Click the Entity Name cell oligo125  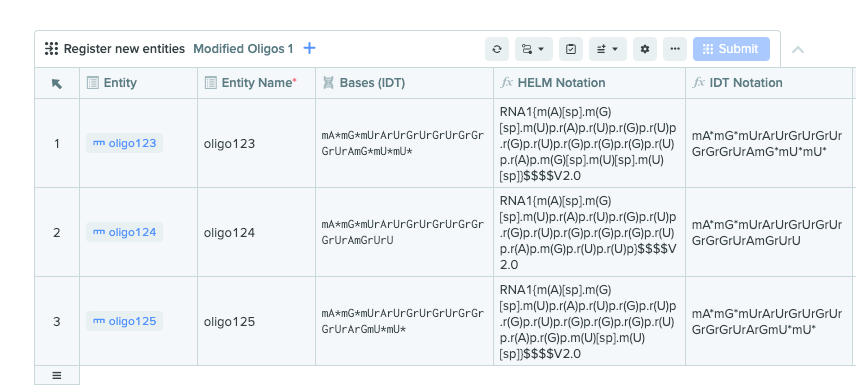[x=256, y=321]
